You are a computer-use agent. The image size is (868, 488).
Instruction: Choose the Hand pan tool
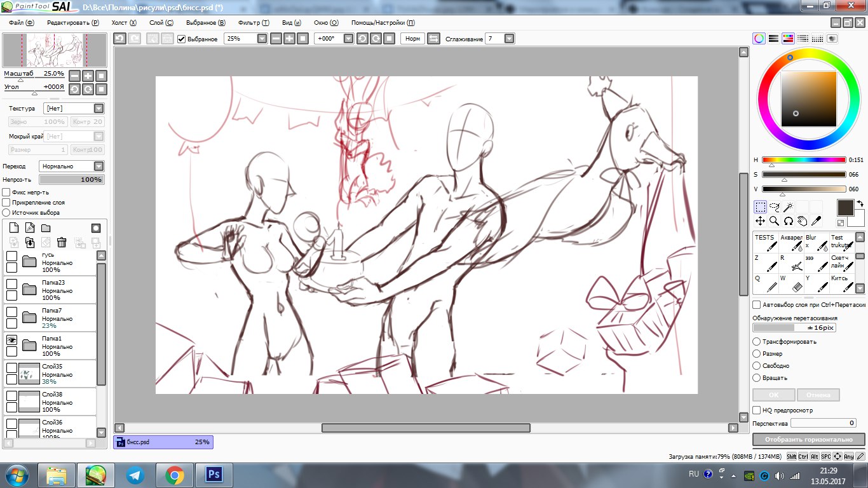(x=803, y=221)
